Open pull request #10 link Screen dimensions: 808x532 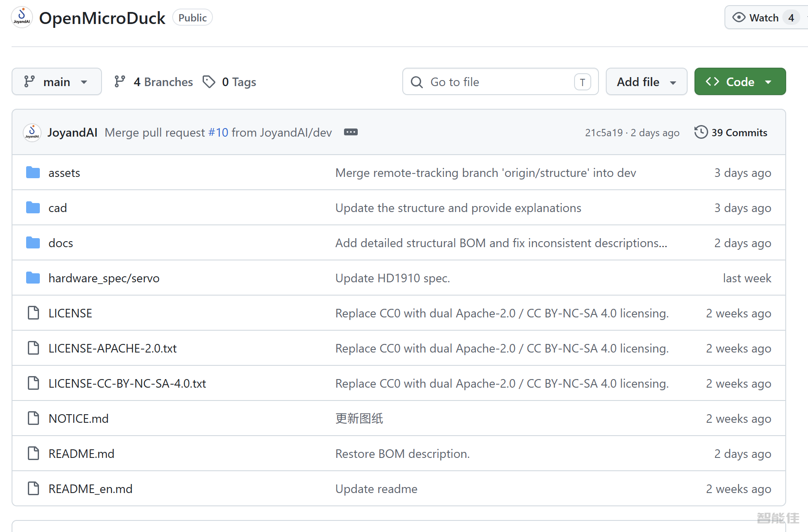[x=218, y=132]
